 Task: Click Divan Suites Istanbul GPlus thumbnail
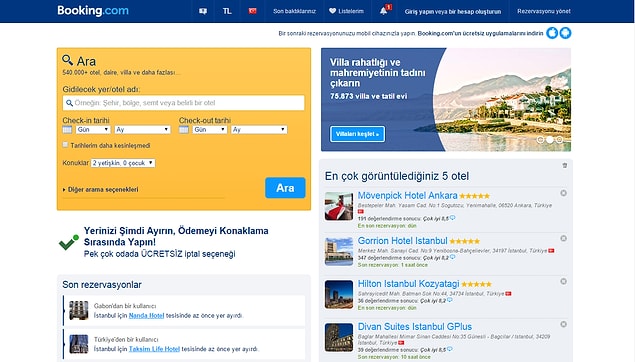(339, 337)
